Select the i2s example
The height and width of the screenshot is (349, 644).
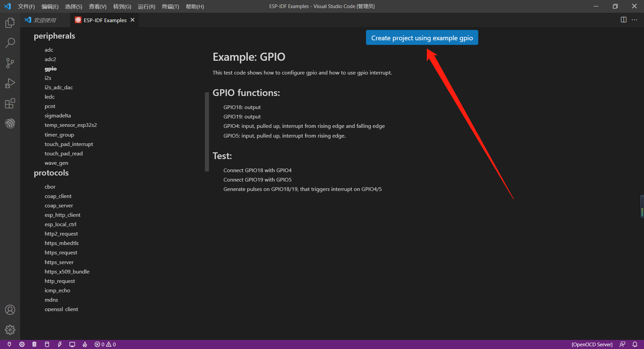[x=48, y=78]
